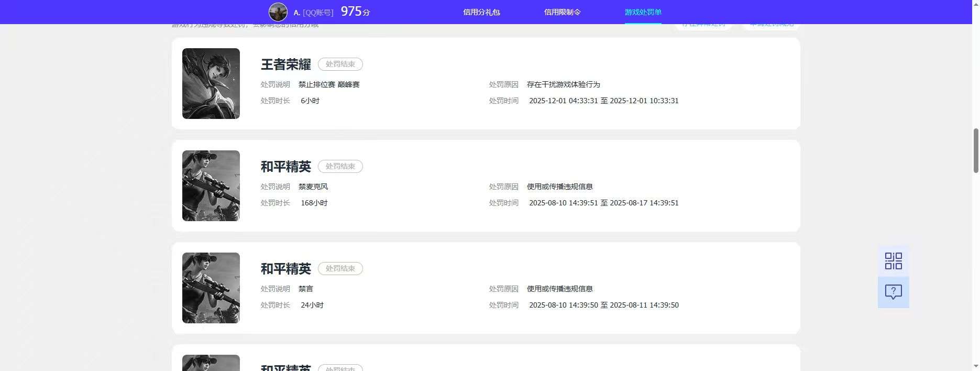Click 使用或传播违规信息 on the 禁麦克风 card
The width and height of the screenshot is (980, 371).
(x=560, y=187)
